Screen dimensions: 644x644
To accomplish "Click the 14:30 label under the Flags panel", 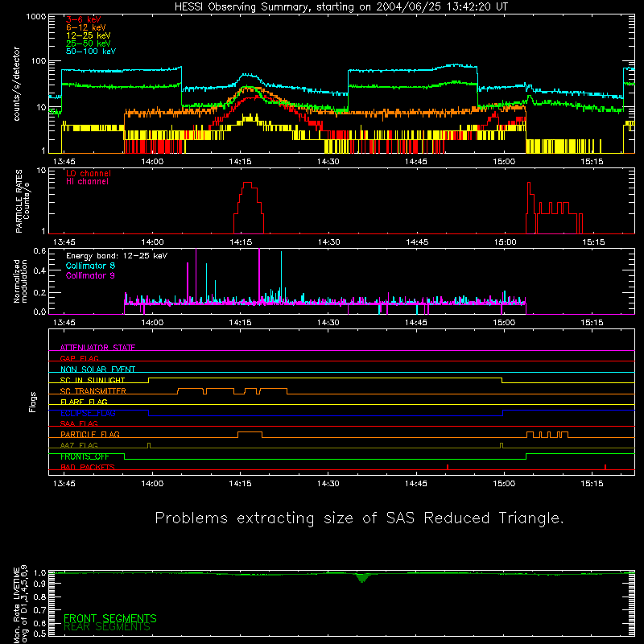I will pos(328,484).
